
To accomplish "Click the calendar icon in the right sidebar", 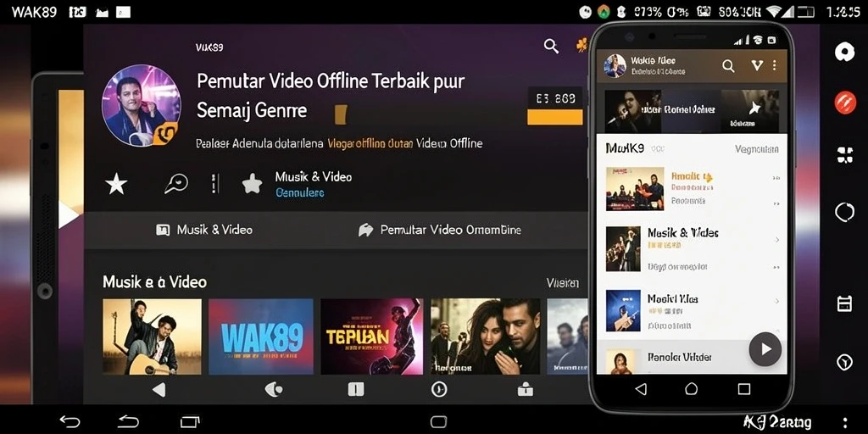I will tap(844, 303).
